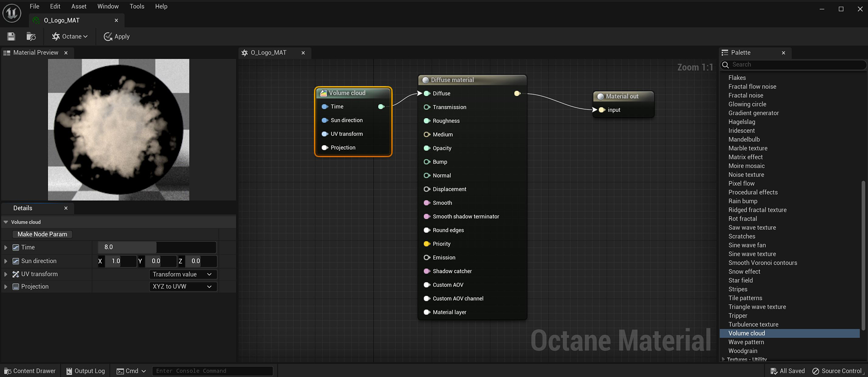Expand the Projection property row
868x377 pixels.
(x=6, y=287)
